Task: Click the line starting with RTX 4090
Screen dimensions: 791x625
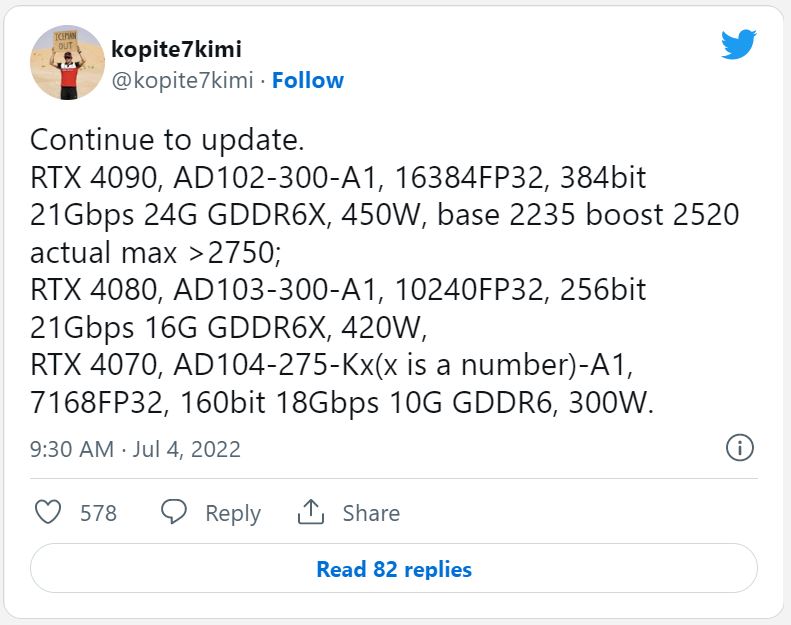Action: tap(338, 178)
